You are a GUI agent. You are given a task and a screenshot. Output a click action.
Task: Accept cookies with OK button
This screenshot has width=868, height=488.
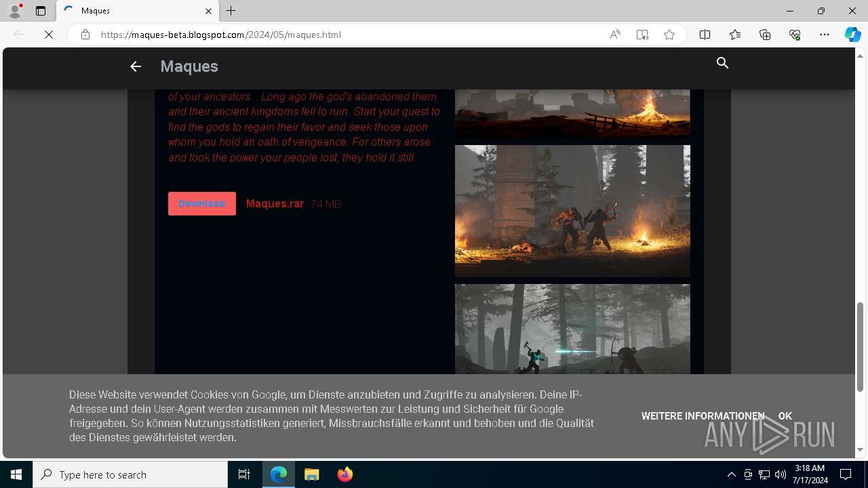[785, 416]
